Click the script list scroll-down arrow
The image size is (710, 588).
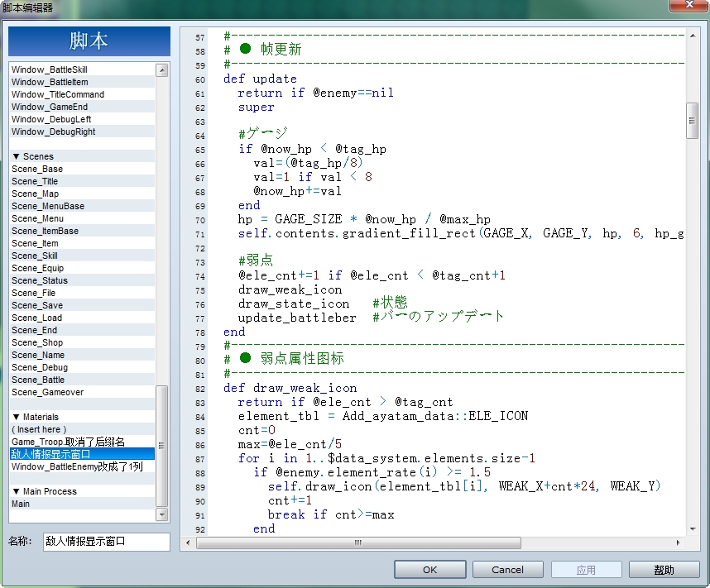[161, 514]
